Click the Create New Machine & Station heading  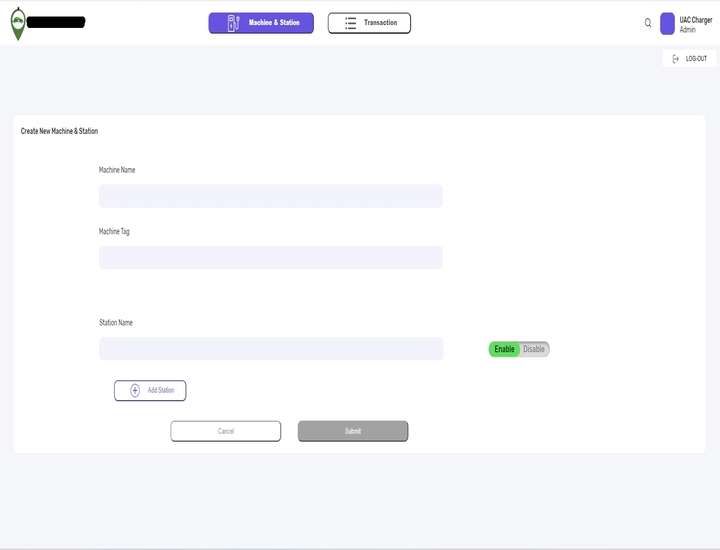[59, 131]
